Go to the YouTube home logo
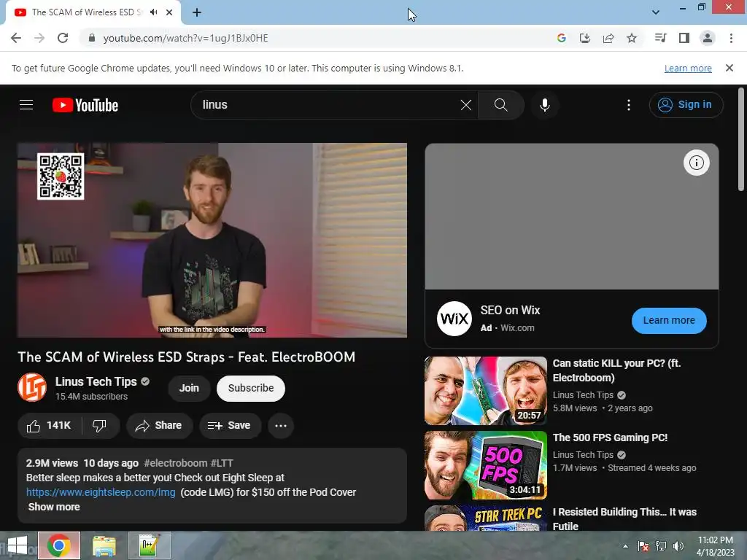The height and width of the screenshot is (560, 747). point(85,105)
